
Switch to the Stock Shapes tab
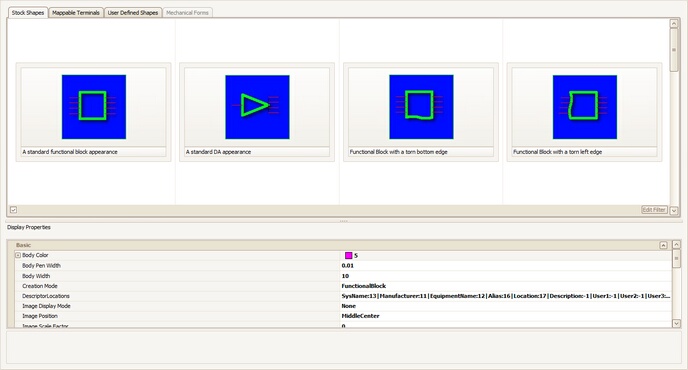(x=28, y=13)
